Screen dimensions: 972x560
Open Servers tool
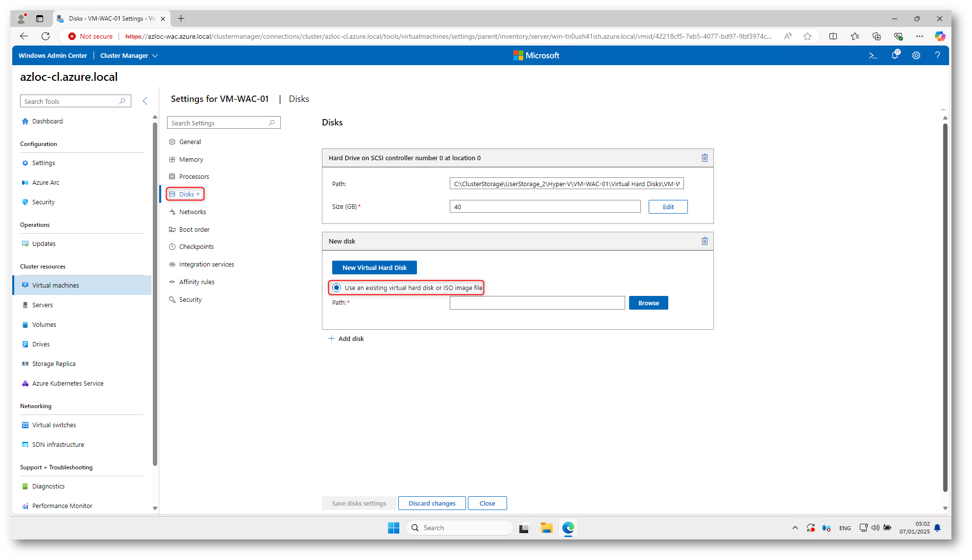coord(42,305)
